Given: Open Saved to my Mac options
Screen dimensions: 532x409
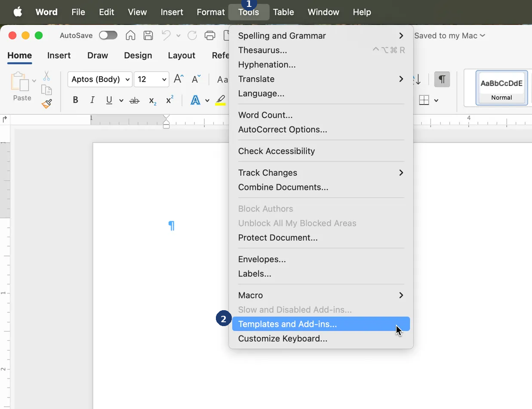Looking at the screenshot, I should (449, 36).
